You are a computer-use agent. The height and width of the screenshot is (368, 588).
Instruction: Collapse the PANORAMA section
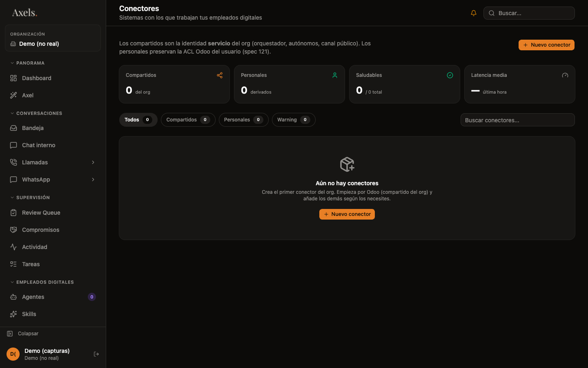coord(27,63)
